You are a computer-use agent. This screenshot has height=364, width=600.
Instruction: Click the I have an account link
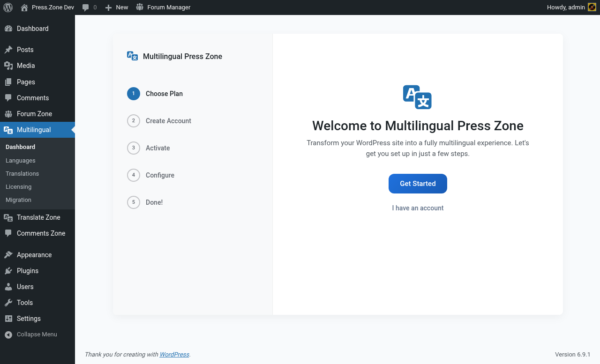click(418, 208)
